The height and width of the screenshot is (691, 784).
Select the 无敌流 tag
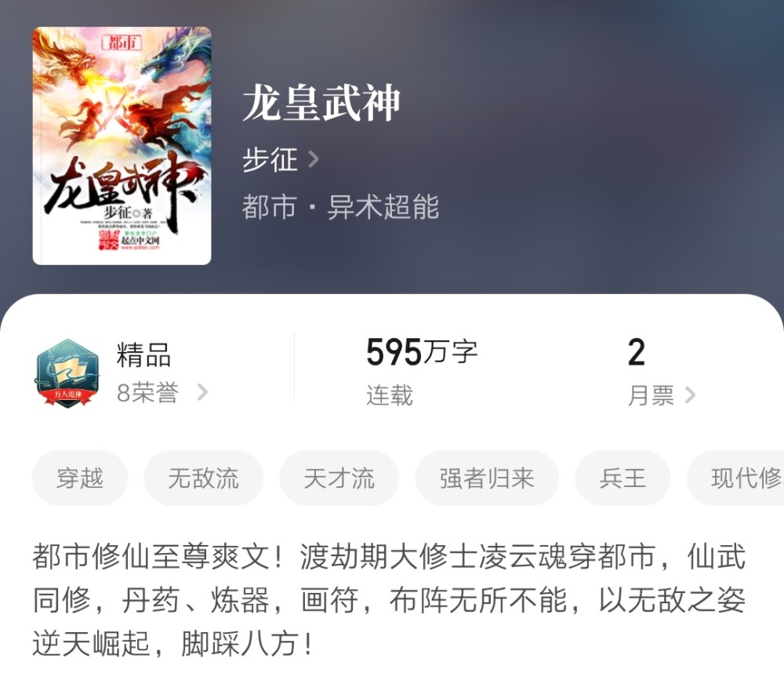click(204, 478)
